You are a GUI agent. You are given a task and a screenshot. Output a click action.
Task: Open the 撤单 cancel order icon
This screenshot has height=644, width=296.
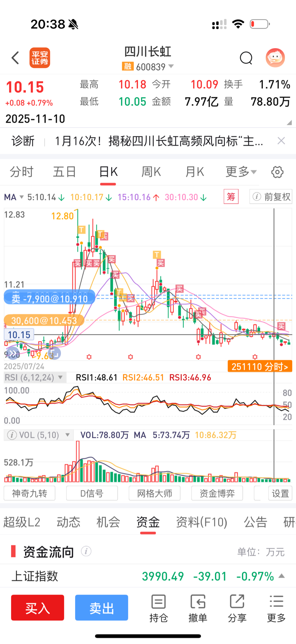point(198,609)
